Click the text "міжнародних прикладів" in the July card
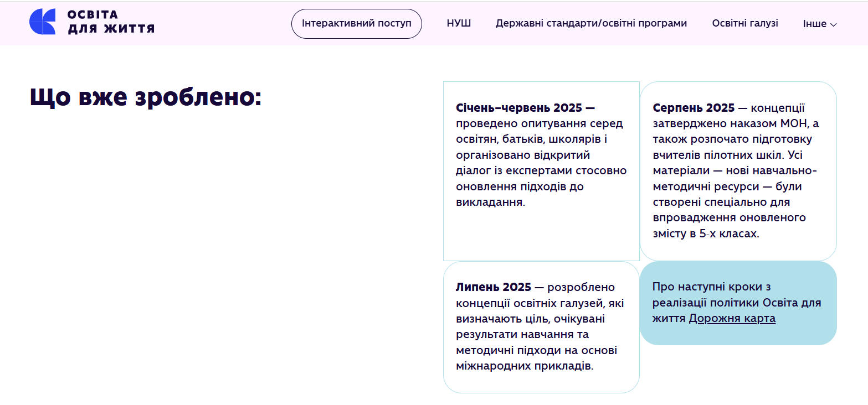This screenshot has height=405, width=868. pyautogui.click(x=523, y=366)
